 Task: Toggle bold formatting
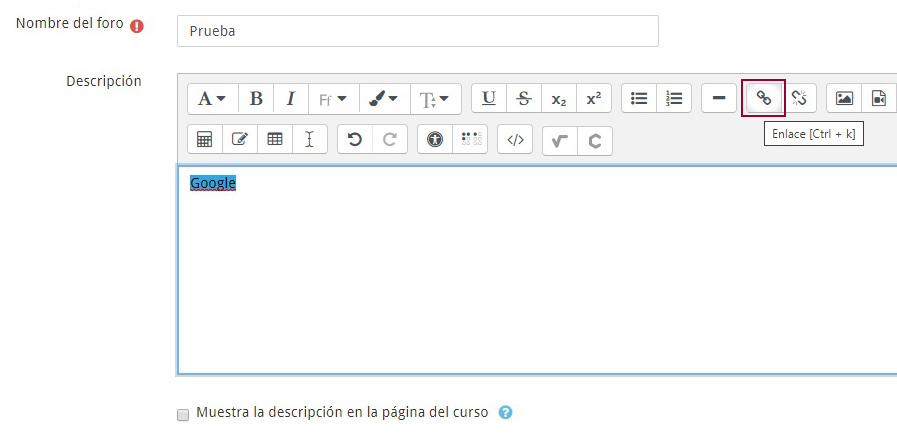tap(256, 99)
